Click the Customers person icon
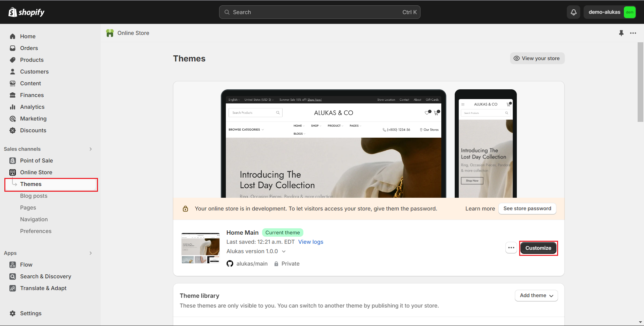The image size is (644, 326). point(13,72)
